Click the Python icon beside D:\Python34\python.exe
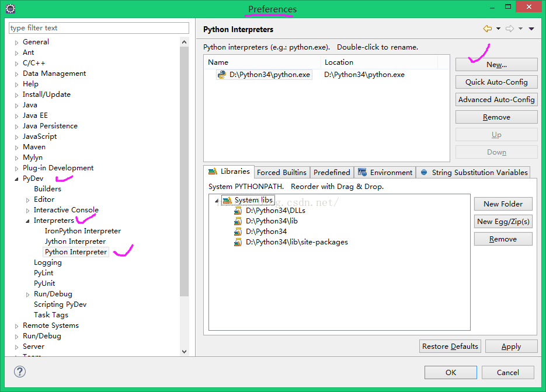This screenshot has width=546, height=392. pyautogui.click(x=222, y=75)
